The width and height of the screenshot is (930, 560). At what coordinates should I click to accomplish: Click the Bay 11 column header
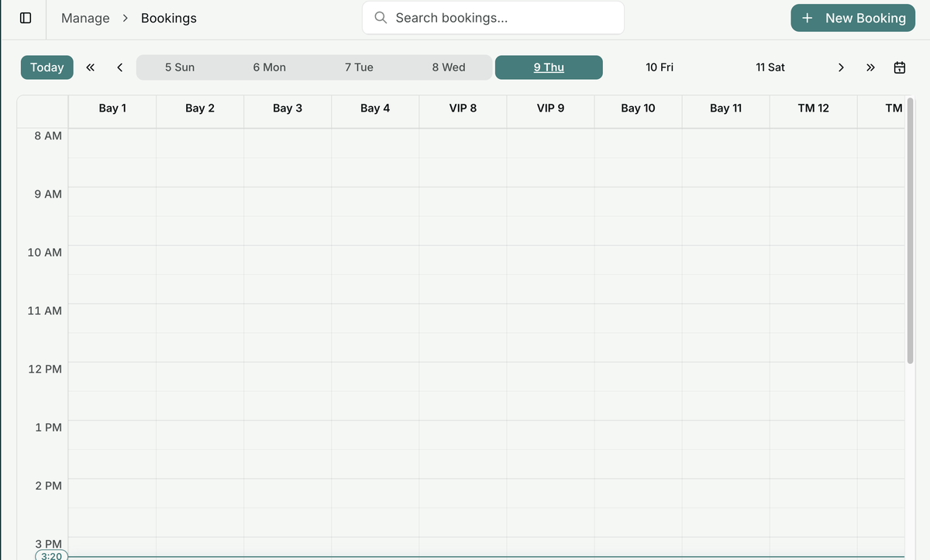(725, 108)
